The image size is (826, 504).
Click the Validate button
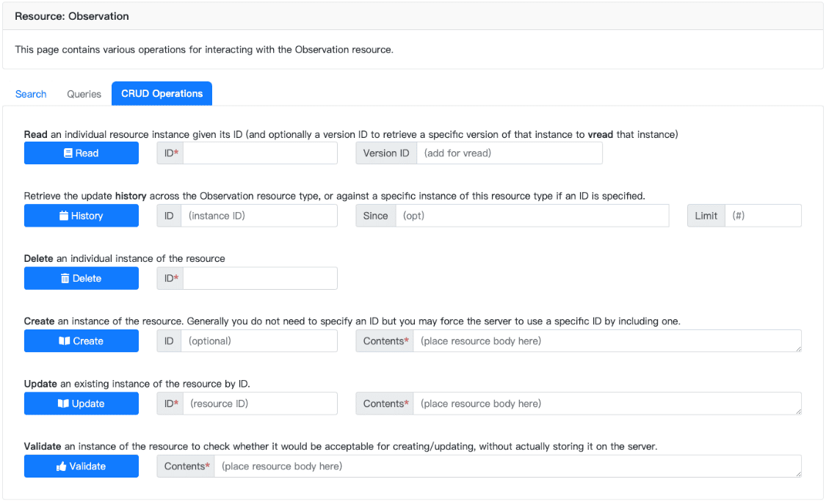click(x=81, y=466)
